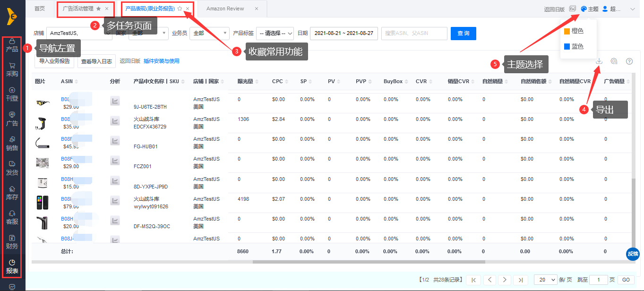644x291 pixels.
Task: Select the 橙色 orange theme swatch
Action: pyautogui.click(x=573, y=31)
